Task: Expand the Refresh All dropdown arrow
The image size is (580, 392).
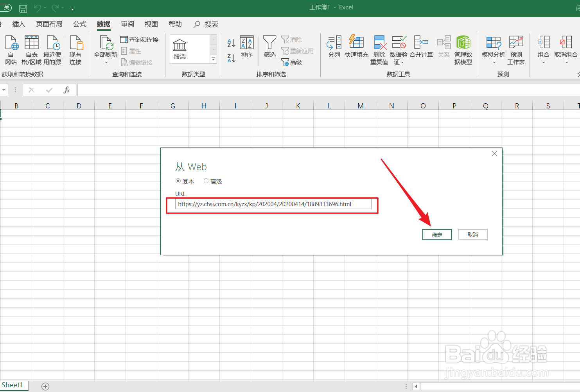Action: [106, 63]
